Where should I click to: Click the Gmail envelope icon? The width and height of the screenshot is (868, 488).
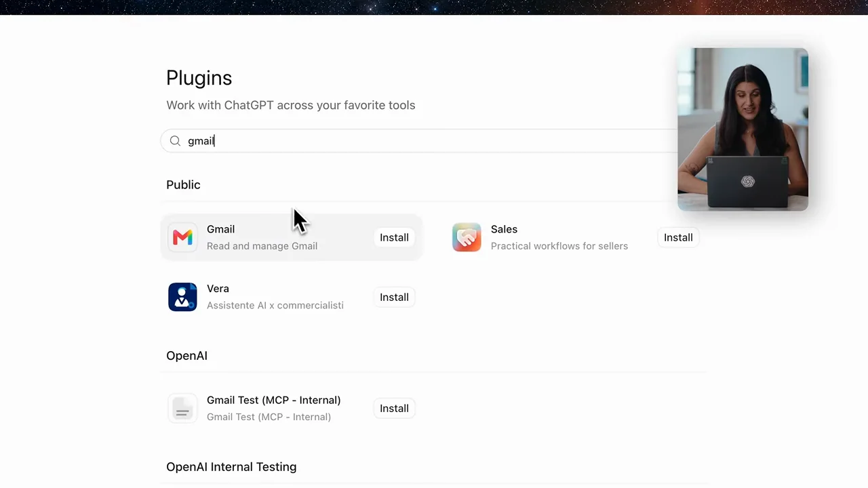(x=182, y=237)
